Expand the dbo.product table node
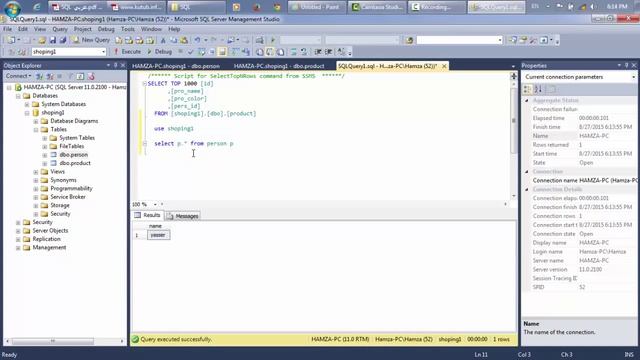This screenshot has width=640, height=360. click(44, 163)
